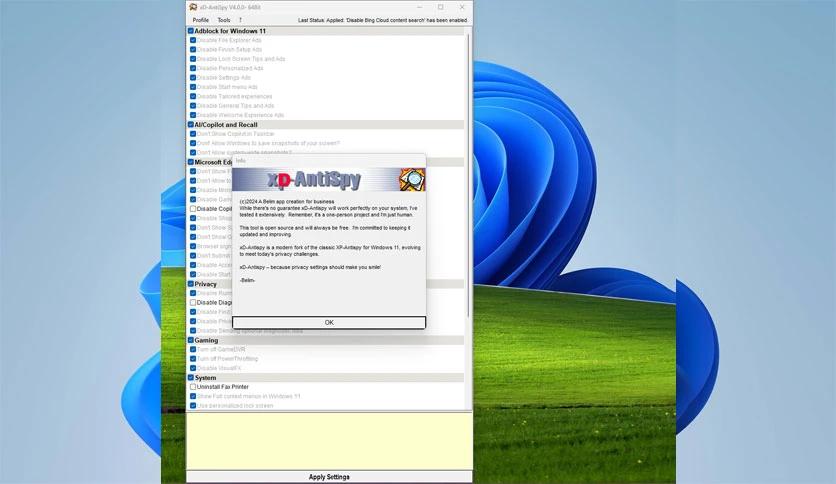836x484 pixels.
Task: Toggle the Microsoft Edge group checkbox
Action: tap(191, 162)
